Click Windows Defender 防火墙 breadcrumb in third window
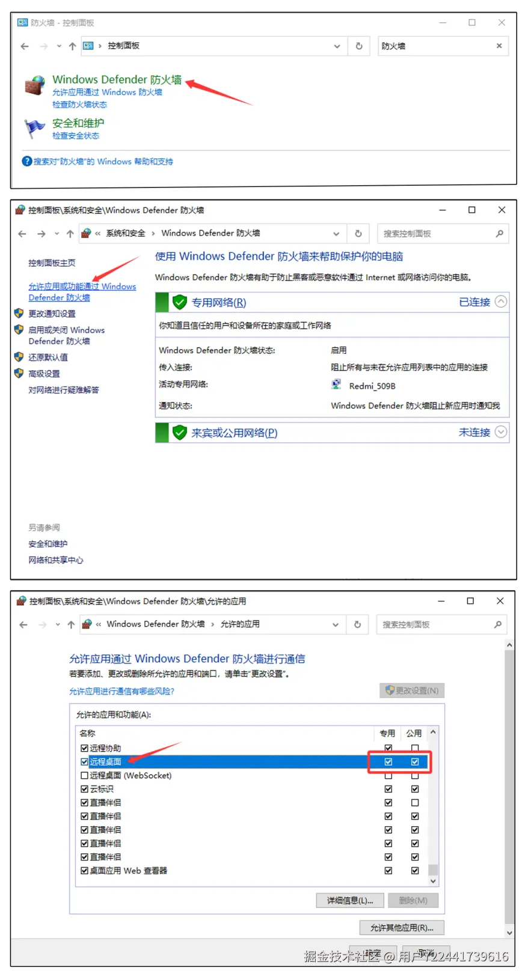 (x=156, y=624)
